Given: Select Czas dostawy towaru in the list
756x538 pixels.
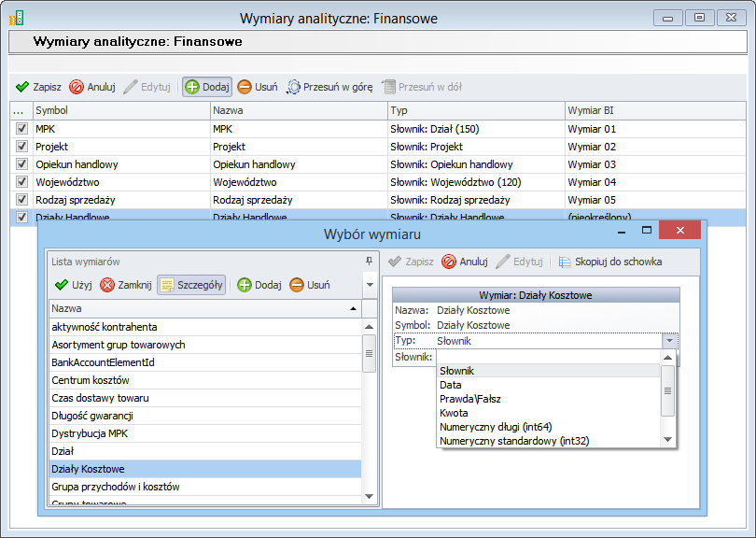Looking at the screenshot, I should click(205, 398).
